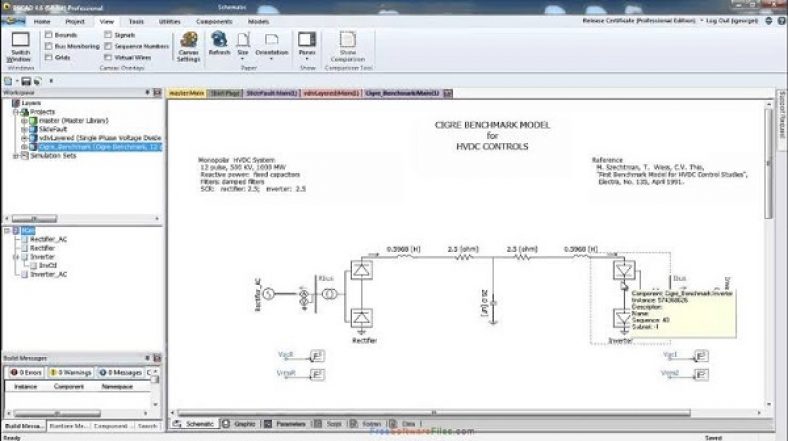788x441 pixels.
Task: Click the lower-right output channel block
Action: point(701,375)
